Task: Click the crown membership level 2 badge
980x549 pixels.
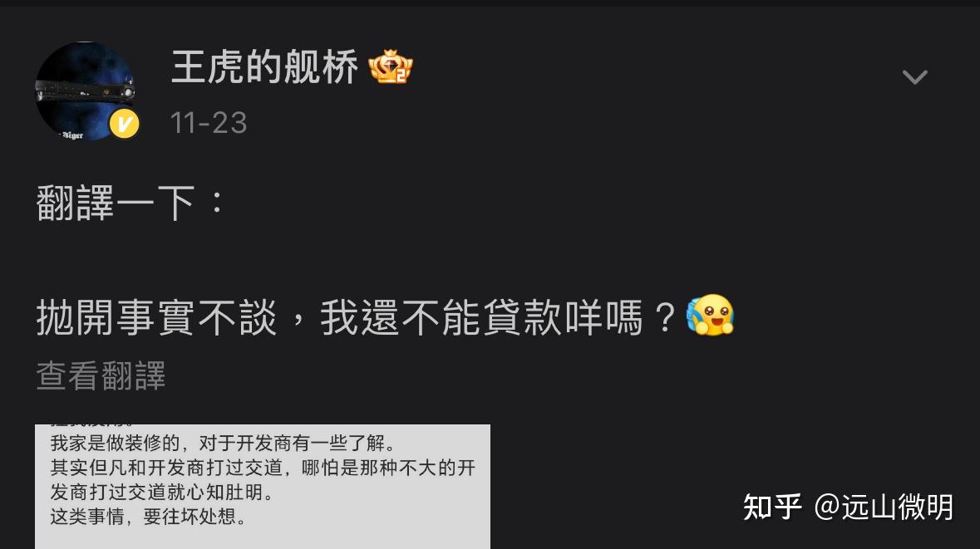Action: pos(391,66)
